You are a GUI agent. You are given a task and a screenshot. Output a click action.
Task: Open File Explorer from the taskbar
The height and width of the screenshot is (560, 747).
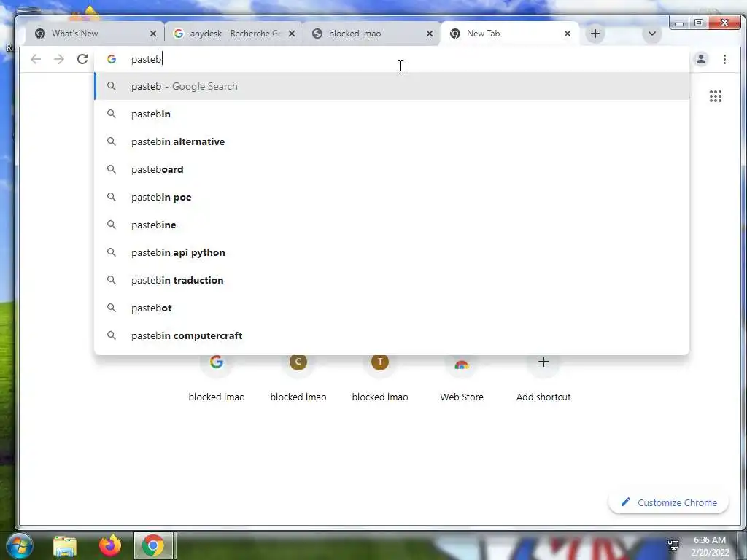[x=65, y=546]
